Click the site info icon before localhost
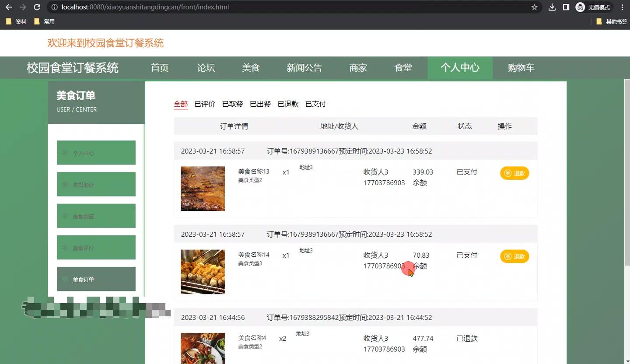630x364 pixels. point(54,7)
